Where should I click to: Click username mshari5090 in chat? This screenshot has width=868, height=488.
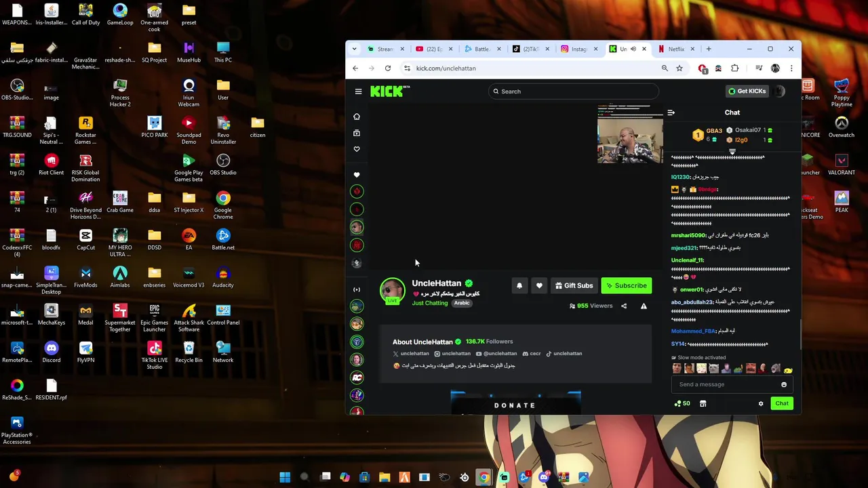click(688, 235)
